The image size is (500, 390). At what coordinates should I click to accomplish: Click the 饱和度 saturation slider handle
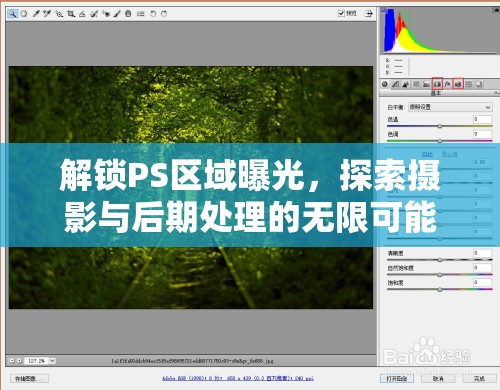pos(440,289)
